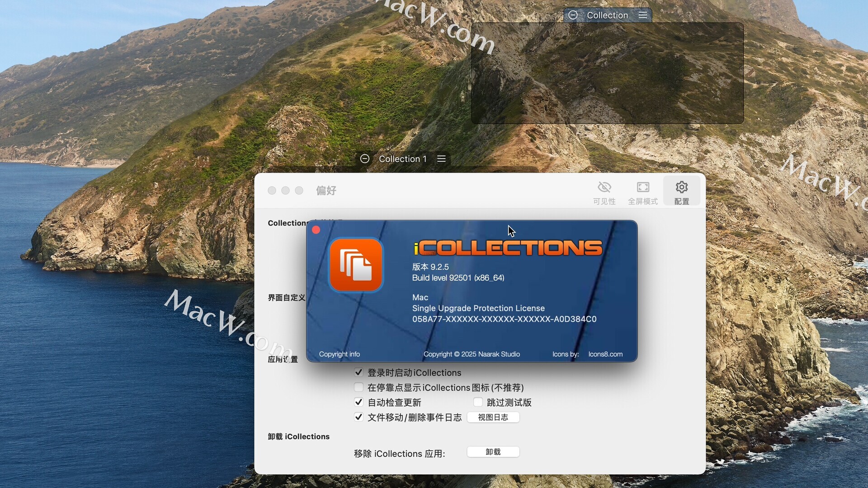The image size is (868, 488).
Task: Select the 配置 gear settings tab
Action: click(681, 193)
